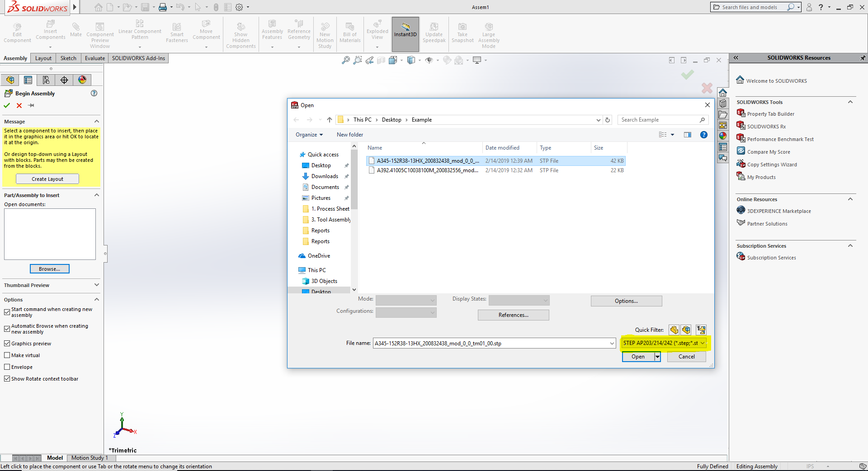
Task: Open the ConfigurationManager tab icon
Action: pos(46,80)
